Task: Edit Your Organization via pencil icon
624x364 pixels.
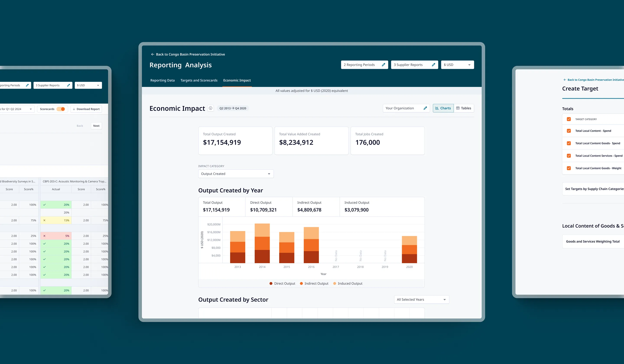Action: (425, 108)
